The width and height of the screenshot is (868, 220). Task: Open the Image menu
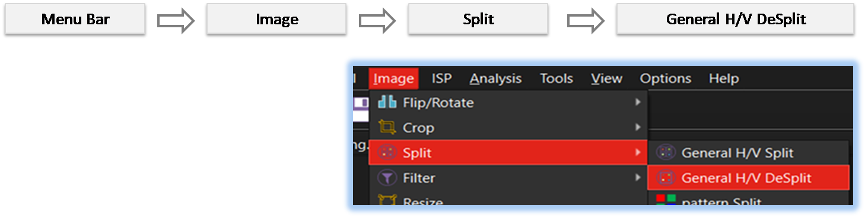[394, 78]
